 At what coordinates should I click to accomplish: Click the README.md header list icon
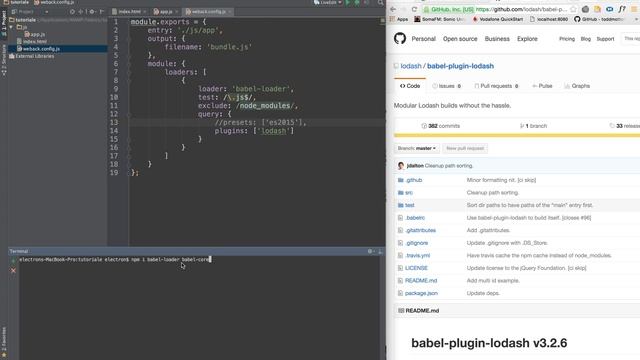click(x=401, y=311)
